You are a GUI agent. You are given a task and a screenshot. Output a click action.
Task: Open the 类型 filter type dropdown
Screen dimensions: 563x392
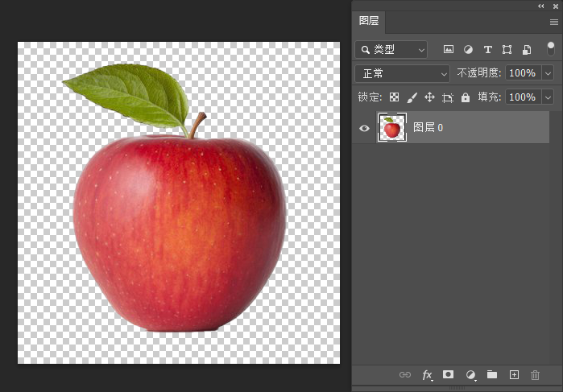[x=391, y=50]
